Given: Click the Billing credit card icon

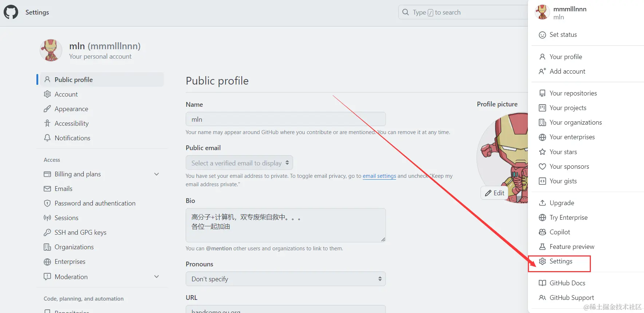Looking at the screenshot, I should (47, 174).
